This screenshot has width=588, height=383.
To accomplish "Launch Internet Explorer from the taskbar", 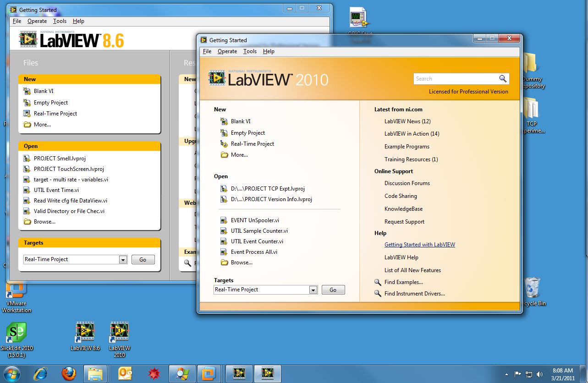I will (x=40, y=374).
